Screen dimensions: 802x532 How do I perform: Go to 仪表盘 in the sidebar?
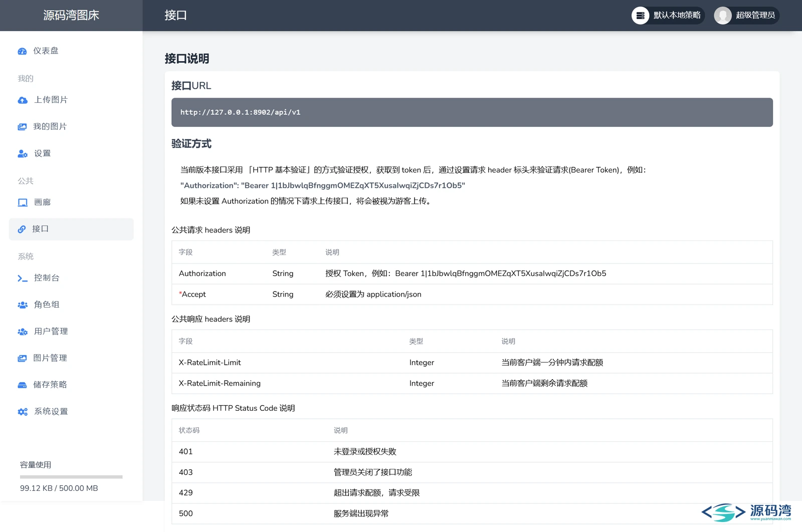coord(71,51)
